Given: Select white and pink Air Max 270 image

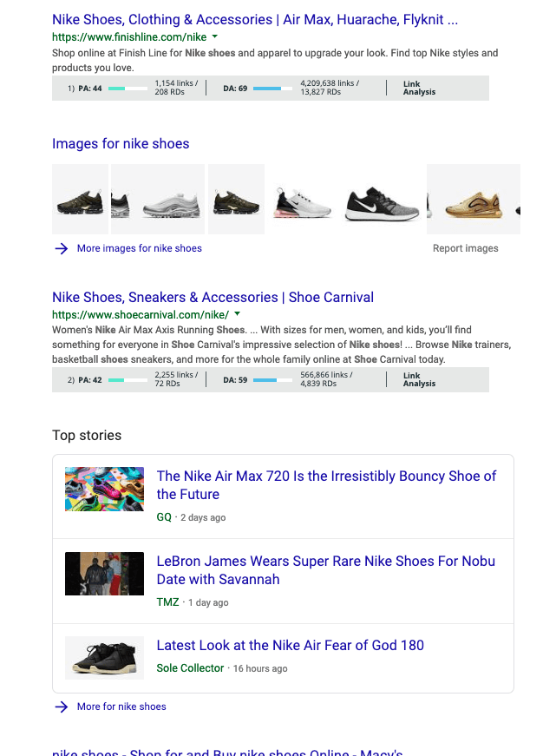Looking at the screenshot, I should pyautogui.click(x=302, y=199).
